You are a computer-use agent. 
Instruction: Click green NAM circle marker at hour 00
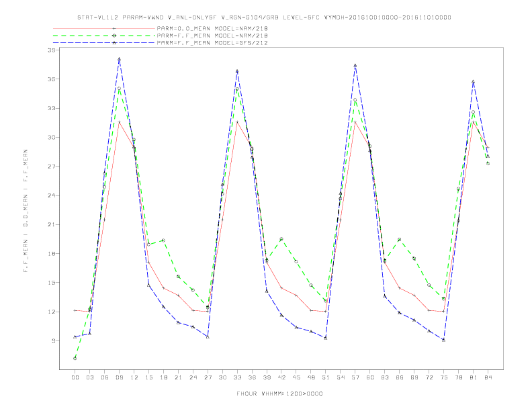75,358
